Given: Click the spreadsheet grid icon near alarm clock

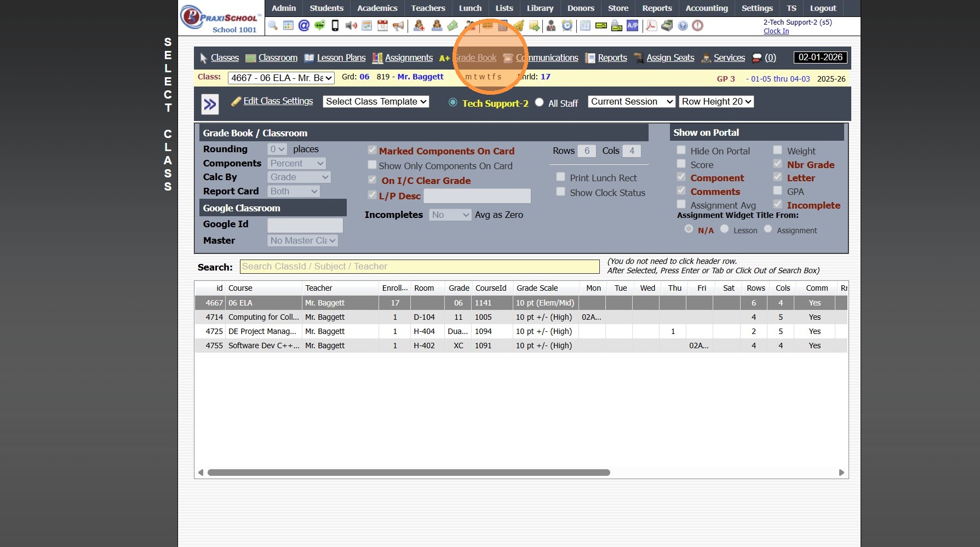Looking at the screenshot, I should pos(585,26).
